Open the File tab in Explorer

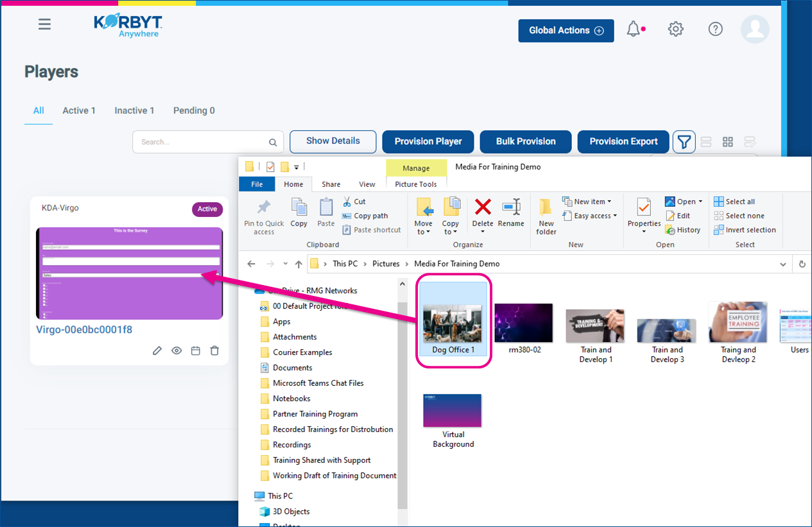click(x=257, y=184)
